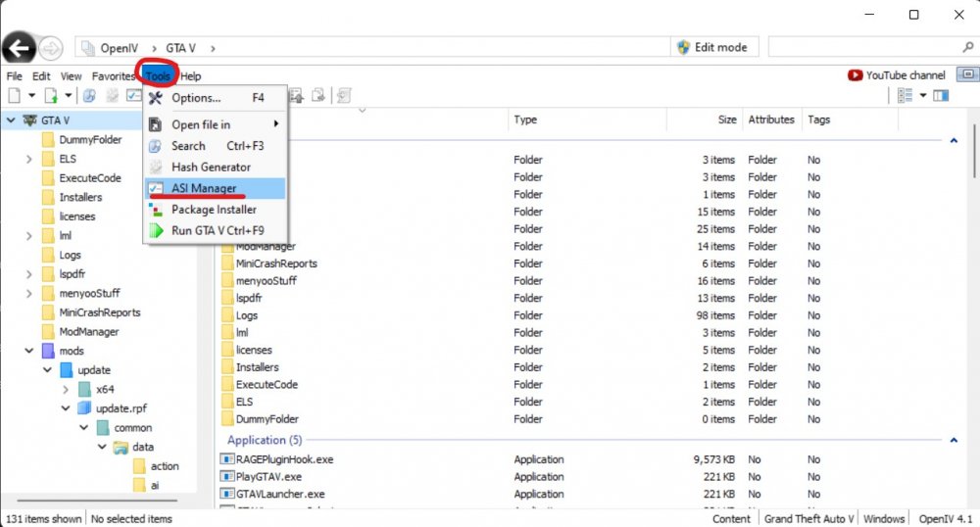The height and width of the screenshot is (527, 980).
Task: Expand Open file in submenu
Action: (216, 124)
